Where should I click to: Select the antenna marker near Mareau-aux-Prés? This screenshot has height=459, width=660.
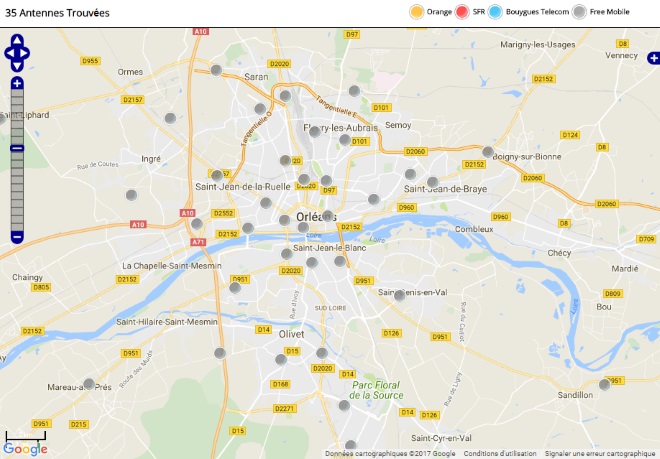(x=89, y=384)
